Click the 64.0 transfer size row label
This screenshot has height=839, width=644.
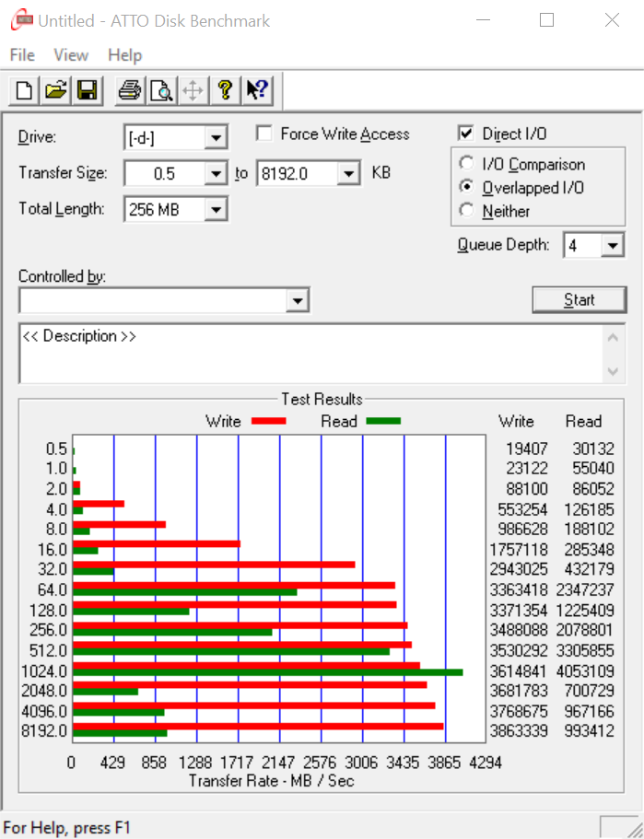pos(52,589)
